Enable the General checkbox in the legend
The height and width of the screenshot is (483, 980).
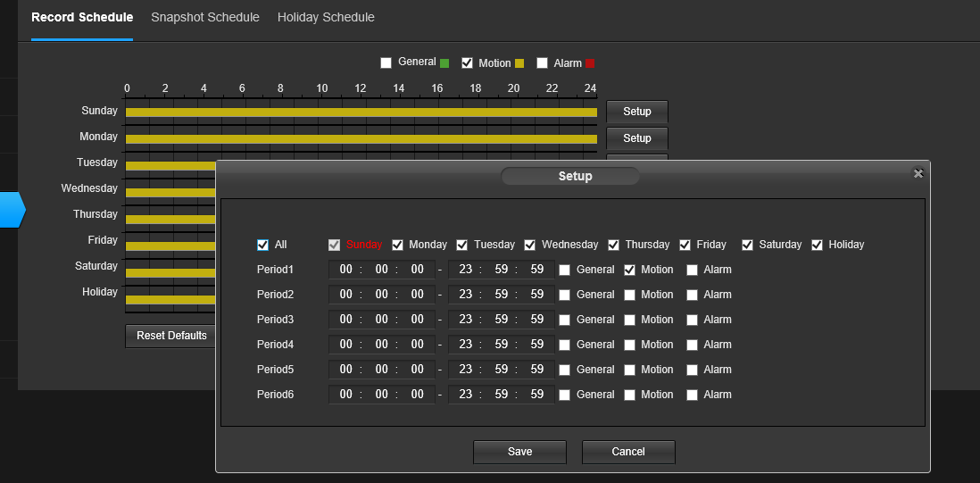[386, 62]
